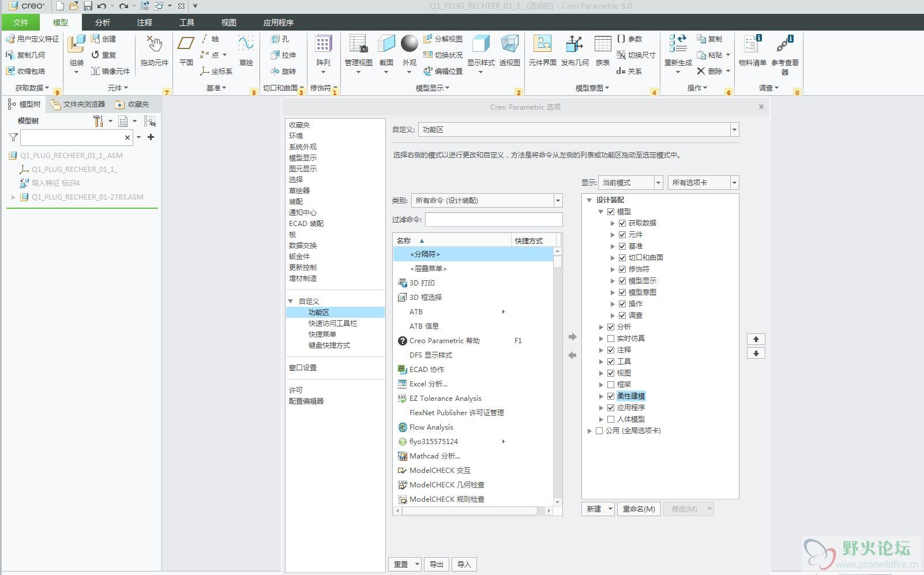Switch to the 收藏夹 panel tab
The height and width of the screenshot is (575, 924).
click(x=133, y=104)
